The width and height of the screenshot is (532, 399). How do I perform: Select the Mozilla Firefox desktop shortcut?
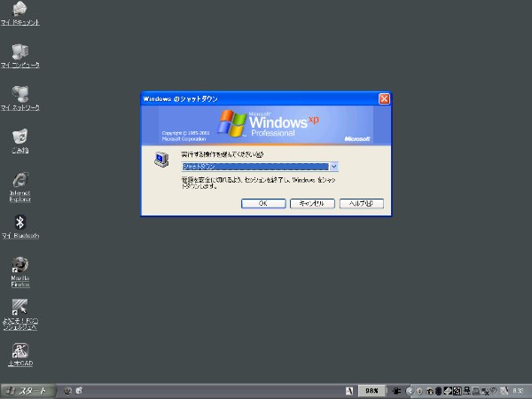(20, 272)
